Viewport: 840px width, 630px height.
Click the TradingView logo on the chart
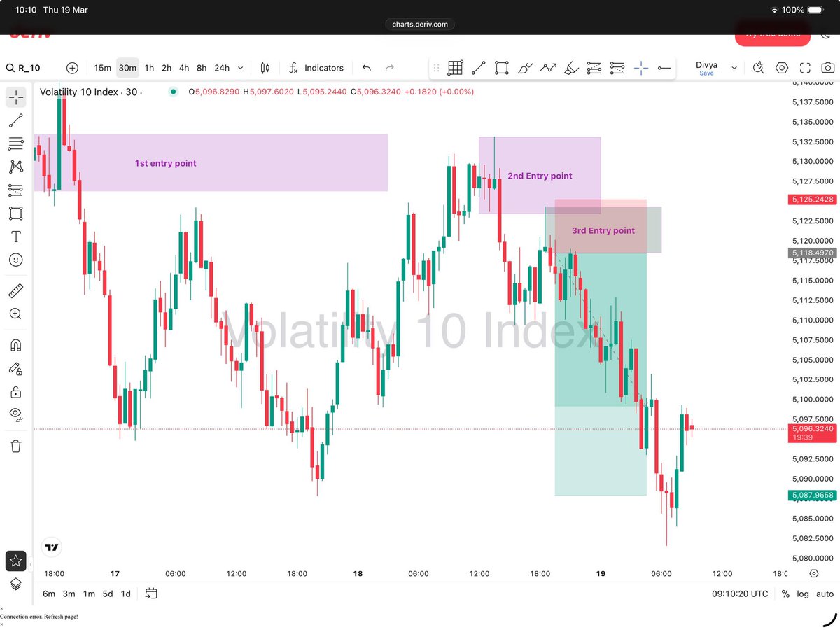point(51,547)
